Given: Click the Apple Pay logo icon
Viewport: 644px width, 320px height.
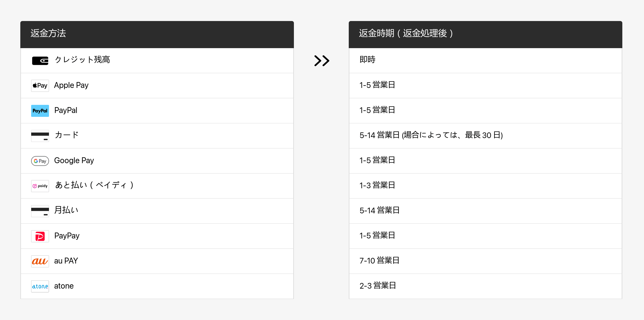Looking at the screenshot, I should (40, 86).
